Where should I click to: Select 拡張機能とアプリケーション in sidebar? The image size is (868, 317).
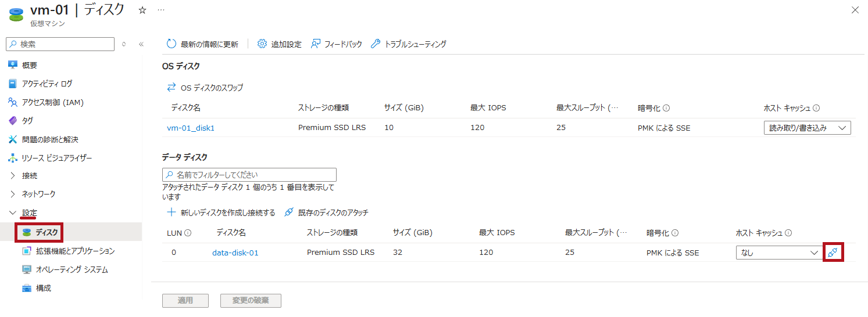75,251
